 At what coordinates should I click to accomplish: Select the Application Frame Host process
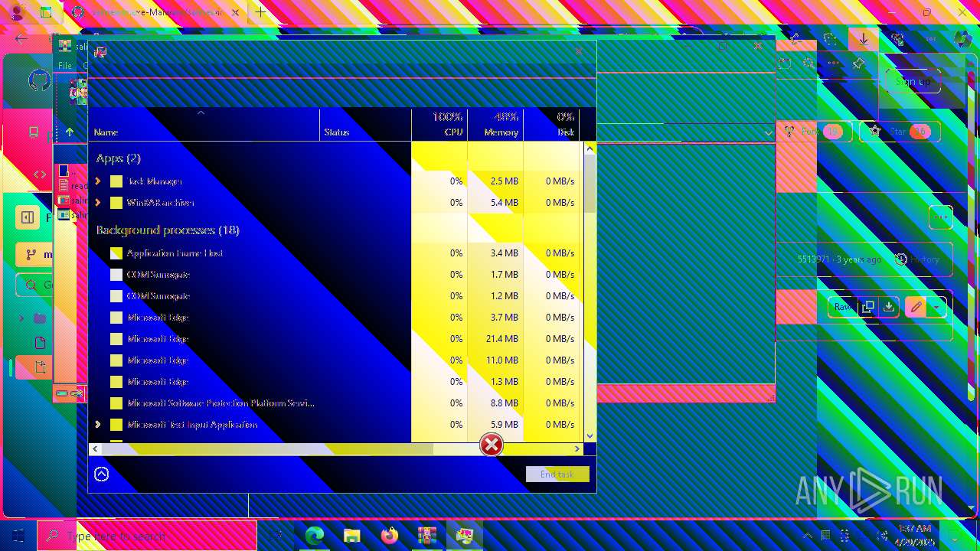point(336,253)
